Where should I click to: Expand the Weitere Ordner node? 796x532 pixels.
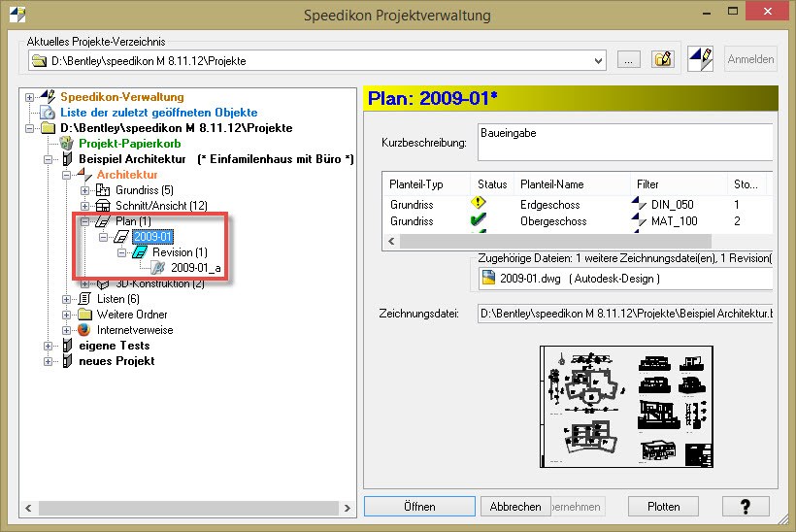point(67,315)
